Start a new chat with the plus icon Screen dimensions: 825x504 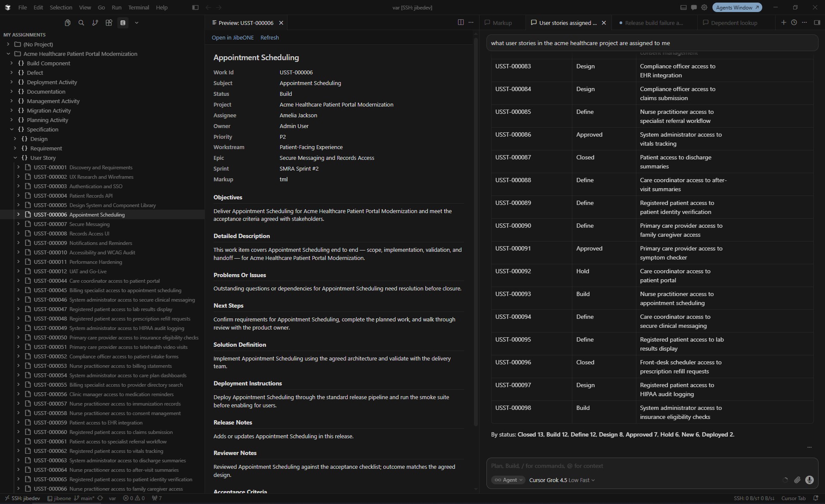[x=783, y=22]
